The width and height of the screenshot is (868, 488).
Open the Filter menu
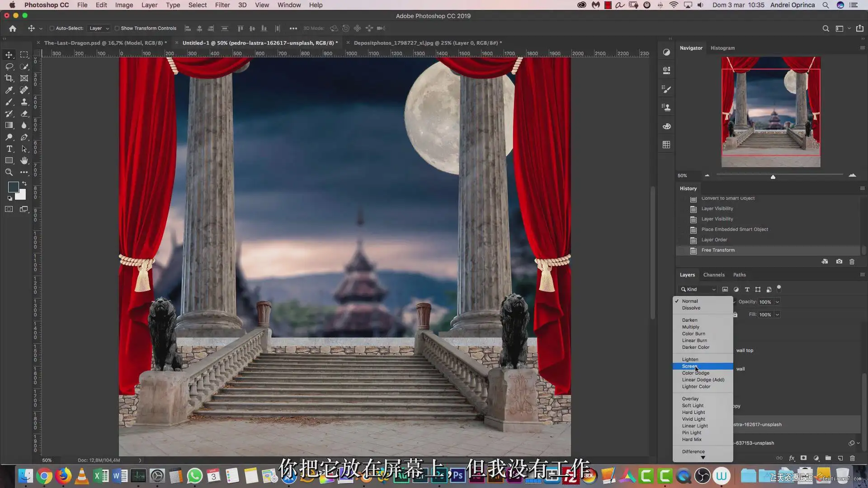pos(222,5)
